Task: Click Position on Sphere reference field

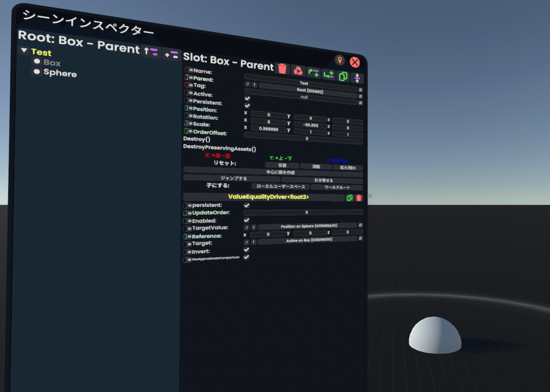Action: click(x=308, y=226)
